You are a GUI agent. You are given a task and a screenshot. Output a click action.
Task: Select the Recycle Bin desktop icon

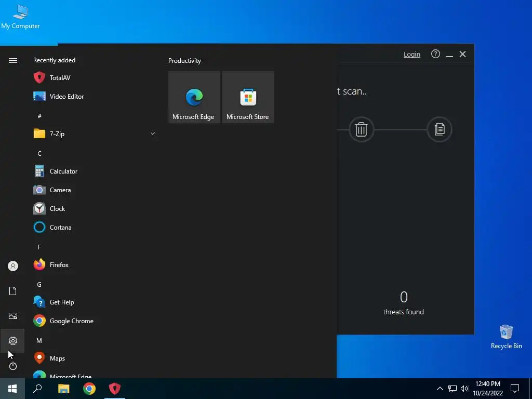point(506,337)
